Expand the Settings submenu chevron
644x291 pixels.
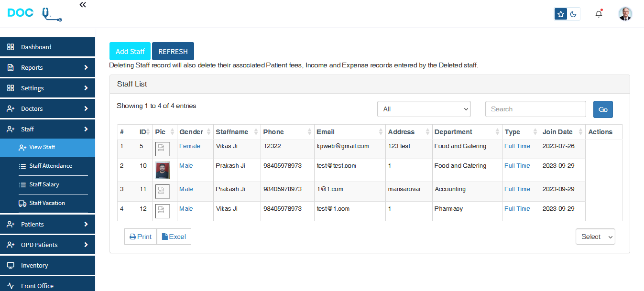(86, 88)
